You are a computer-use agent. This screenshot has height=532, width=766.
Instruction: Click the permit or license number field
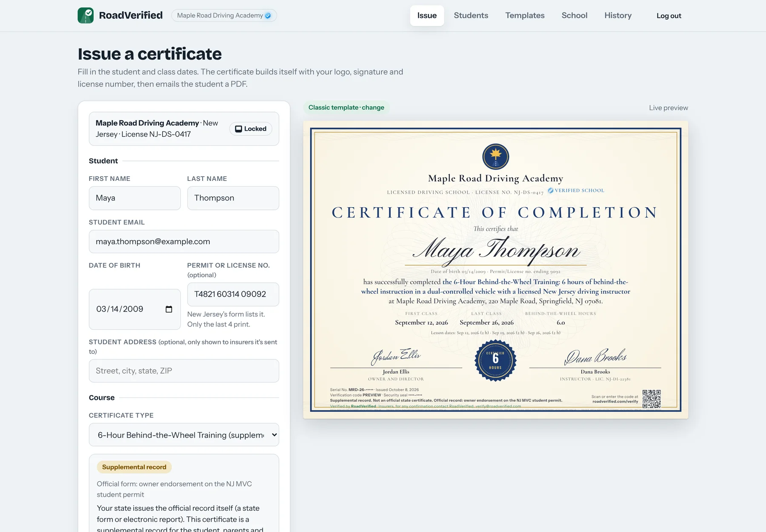tap(233, 294)
